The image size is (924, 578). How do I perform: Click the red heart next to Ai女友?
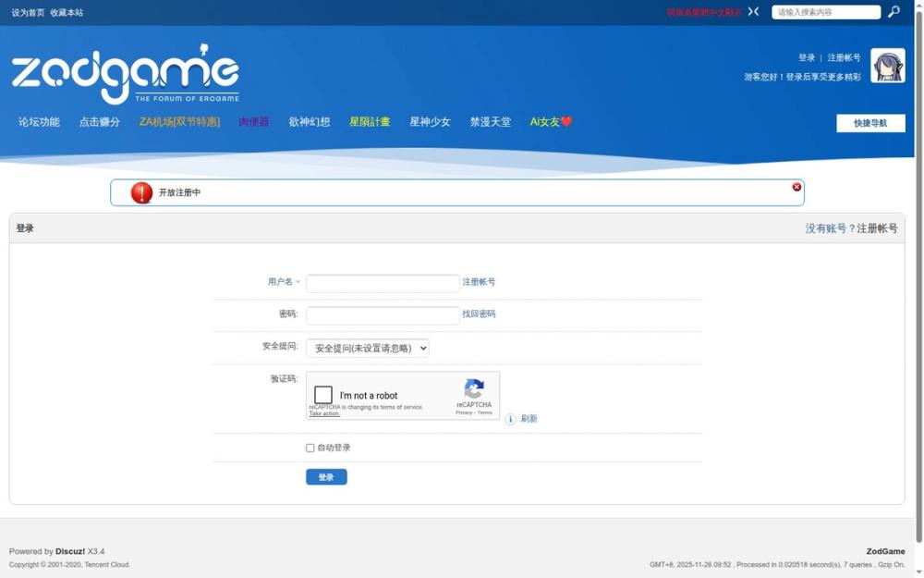click(x=565, y=120)
